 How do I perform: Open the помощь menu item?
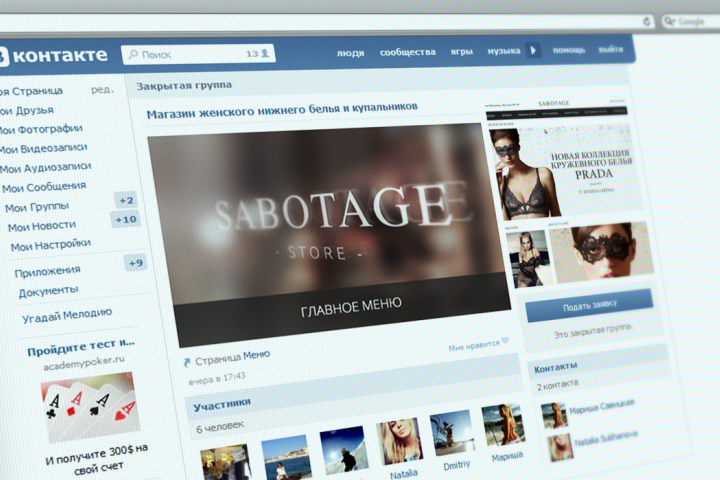pos(568,50)
